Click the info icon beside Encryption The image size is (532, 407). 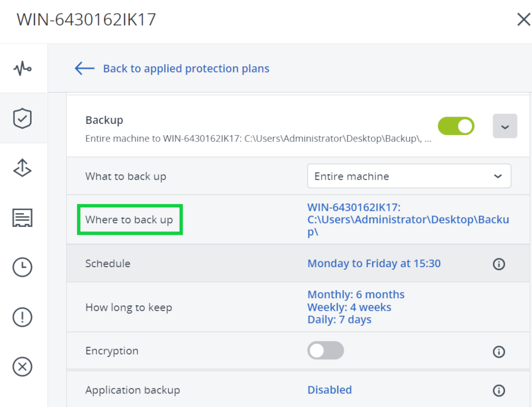click(x=498, y=352)
